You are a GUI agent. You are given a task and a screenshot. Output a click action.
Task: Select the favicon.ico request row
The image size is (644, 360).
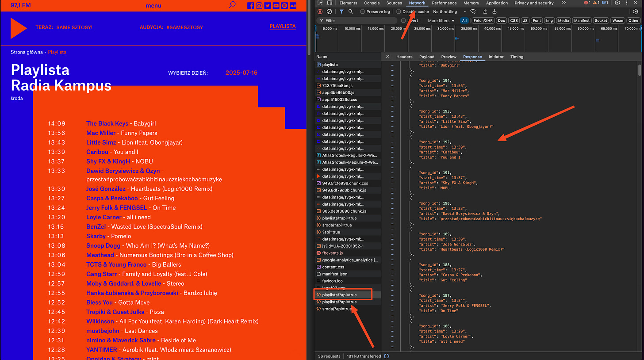(x=348, y=281)
